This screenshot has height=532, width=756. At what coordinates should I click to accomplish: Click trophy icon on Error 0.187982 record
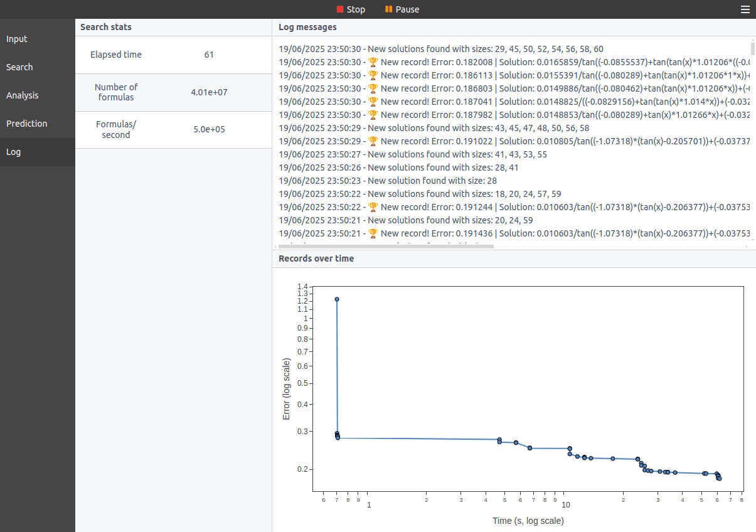pyautogui.click(x=373, y=115)
